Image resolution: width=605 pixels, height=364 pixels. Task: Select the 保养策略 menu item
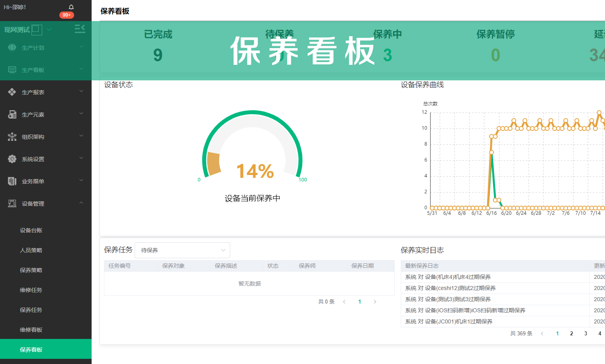click(x=31, y=270)
